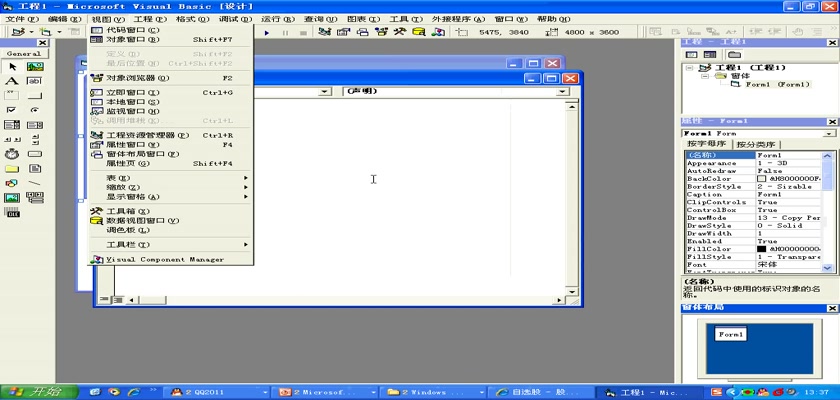Image resolution: width=840 pixels, height=400 pixels.
Task: Select Form1 in the project tree
Action: point(776,84)
